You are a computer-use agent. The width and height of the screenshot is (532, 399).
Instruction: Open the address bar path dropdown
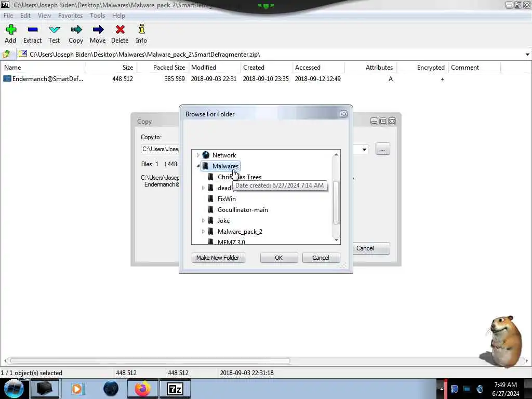click(527, 54)
